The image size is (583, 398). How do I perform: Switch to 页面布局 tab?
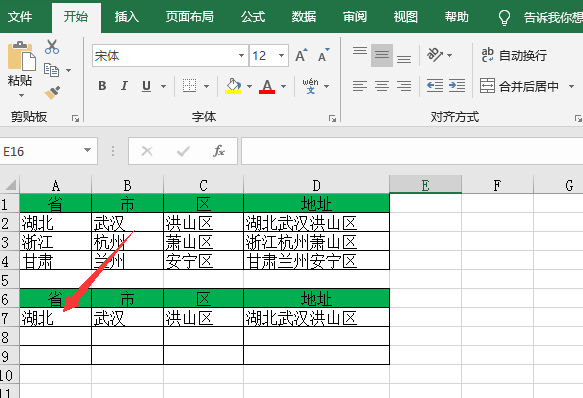pos(190,17)
